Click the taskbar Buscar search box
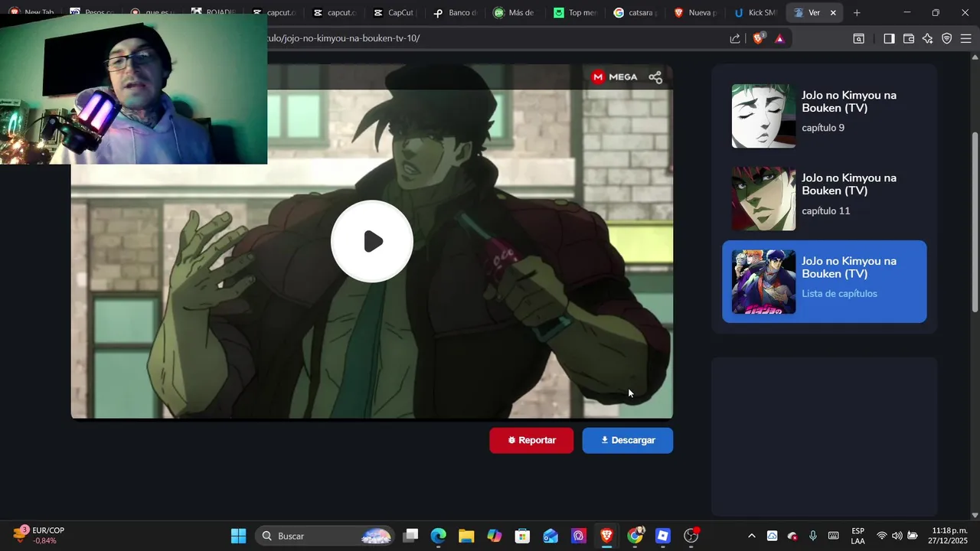Screen dimensions: 980x551 [325, 536]
